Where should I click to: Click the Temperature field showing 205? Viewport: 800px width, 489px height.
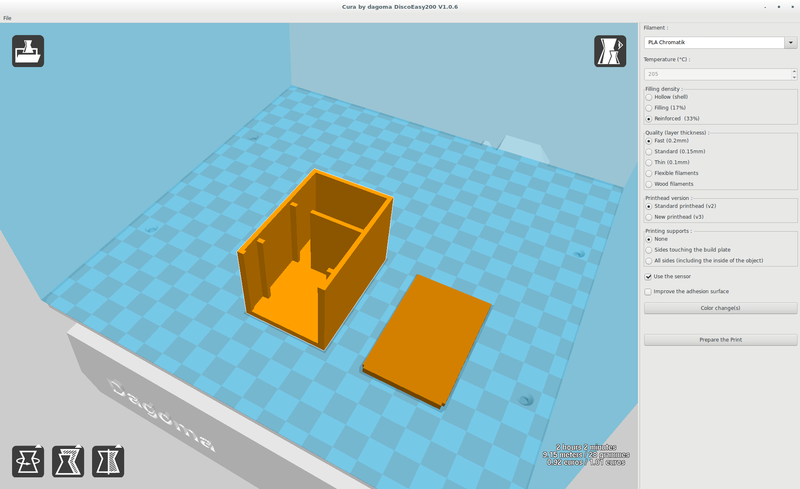click(x=718, y=74)
